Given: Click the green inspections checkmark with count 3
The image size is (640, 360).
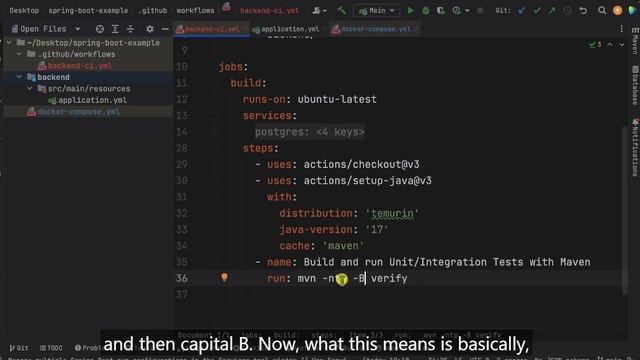Looking at the screenshot, I should click(595, 44).
